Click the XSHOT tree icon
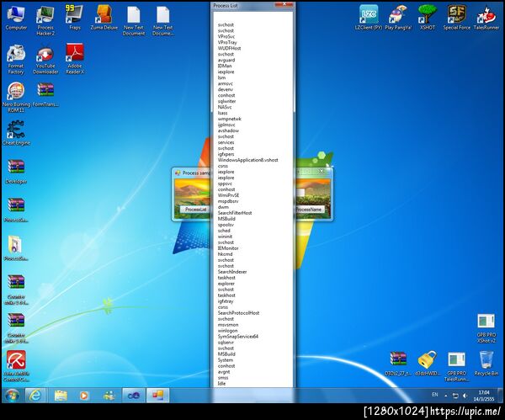505x420 pixels. (428, 18)
